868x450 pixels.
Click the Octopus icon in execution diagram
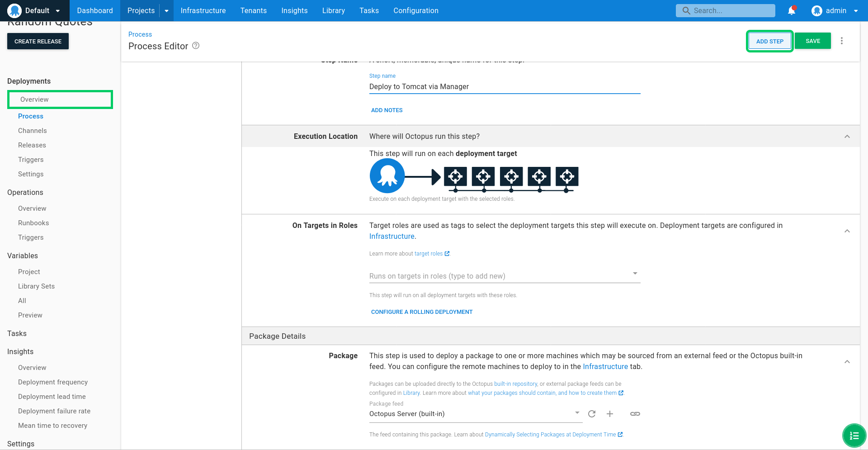pyautogui.click(x=387, y=175)
